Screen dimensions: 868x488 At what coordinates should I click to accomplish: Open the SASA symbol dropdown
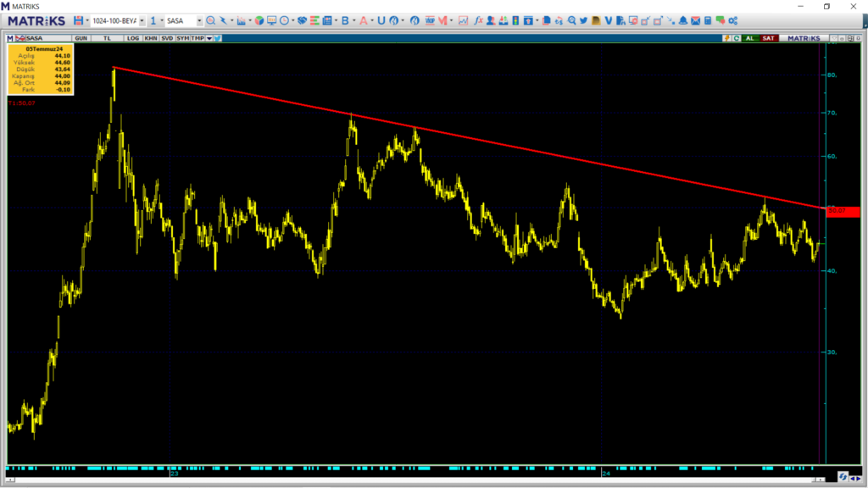(x=199, y=20)
